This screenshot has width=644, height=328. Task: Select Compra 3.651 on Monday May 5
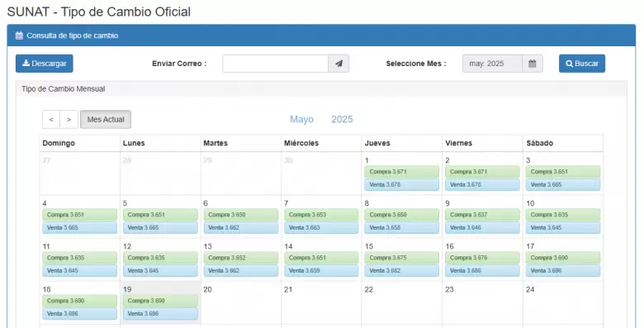pos(160,215)
